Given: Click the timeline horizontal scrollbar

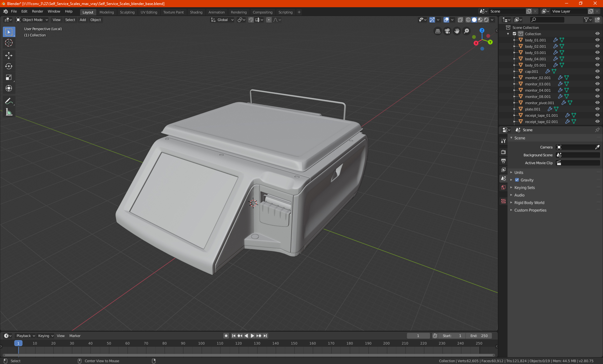Looking at the screenshot, I should 248,355.
